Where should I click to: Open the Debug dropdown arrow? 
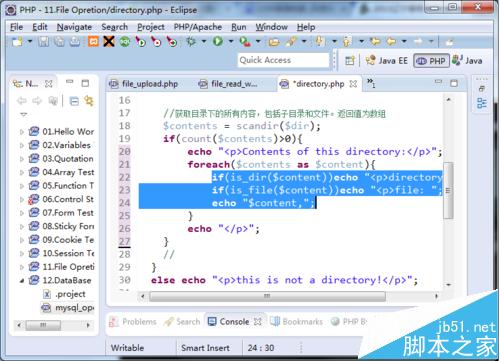click(x=204, y=42)
